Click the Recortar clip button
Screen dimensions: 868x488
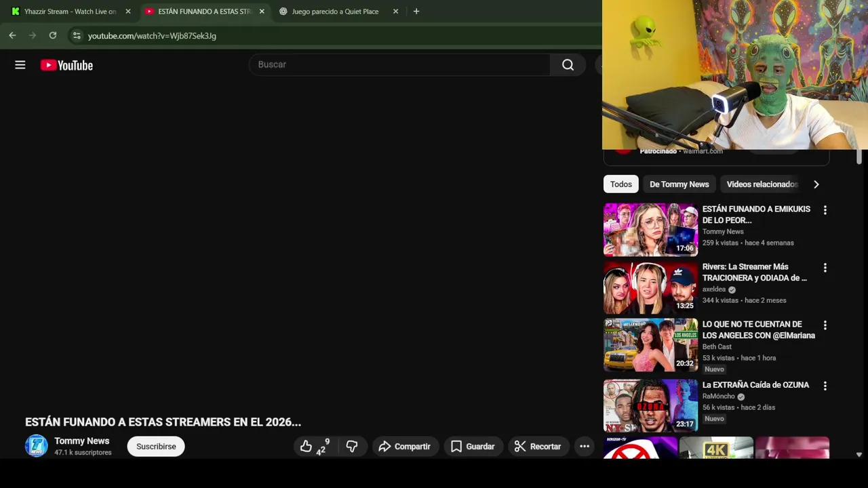tap(538, 446)
